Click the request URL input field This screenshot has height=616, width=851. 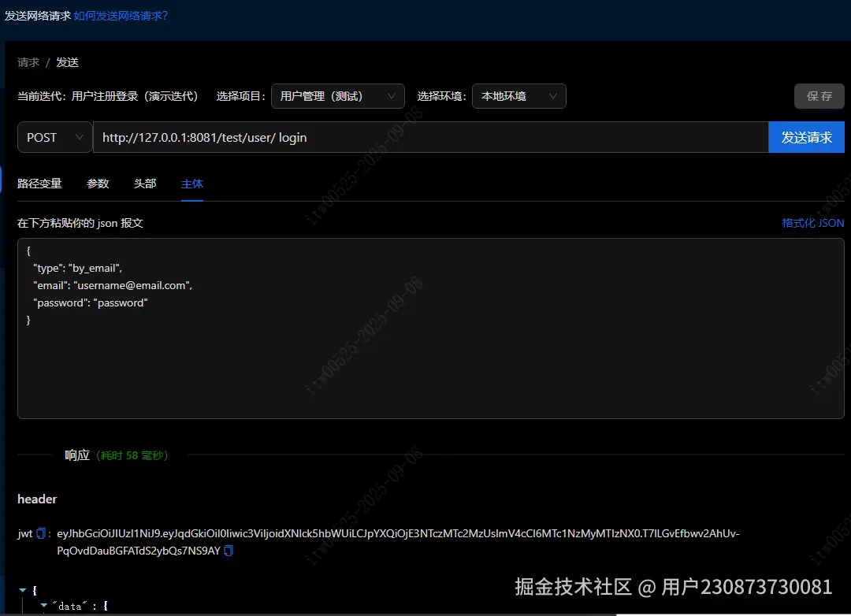tap(430, 137)
